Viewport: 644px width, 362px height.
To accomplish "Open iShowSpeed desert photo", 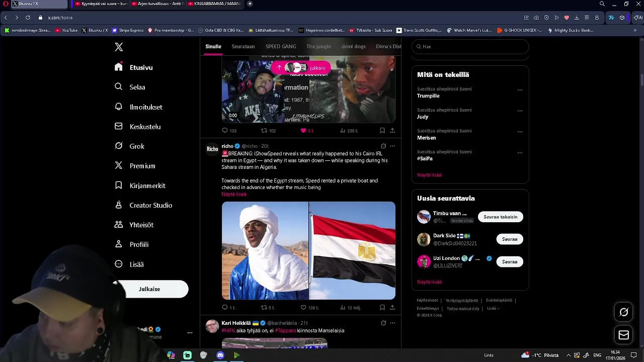I will click(265, 250).
